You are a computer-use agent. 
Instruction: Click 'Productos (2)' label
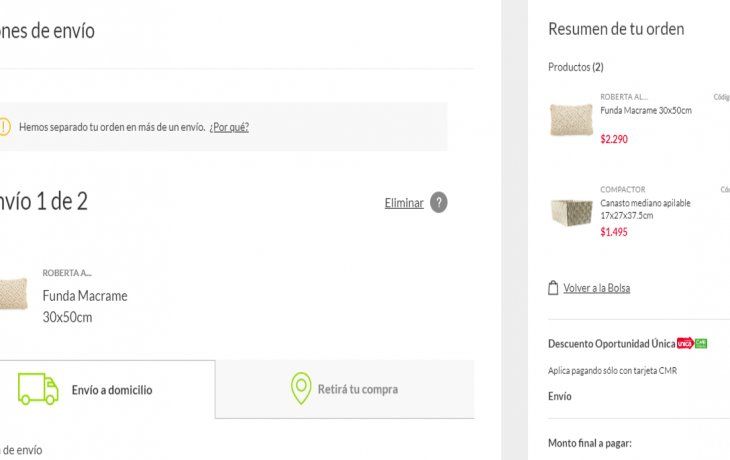(576, 67)
